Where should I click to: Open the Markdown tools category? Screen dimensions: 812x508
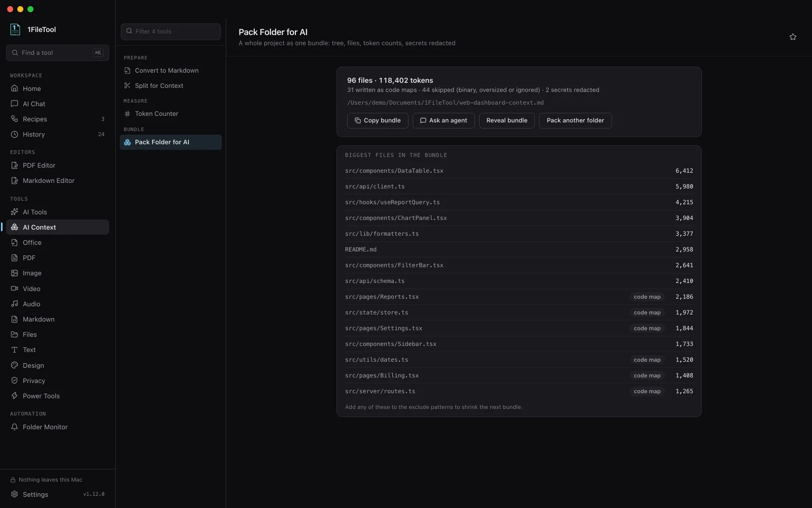tap(57, 319)
